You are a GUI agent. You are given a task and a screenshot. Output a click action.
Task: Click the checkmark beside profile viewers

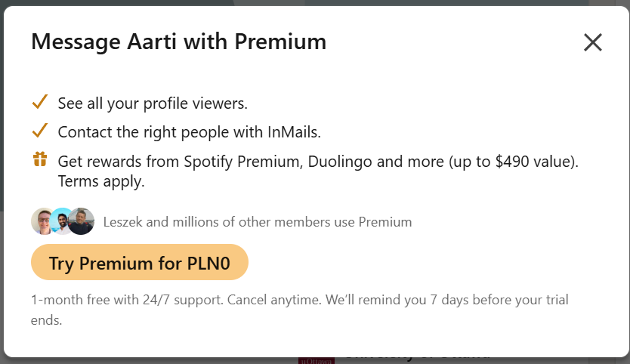click(x=40, y=102)
